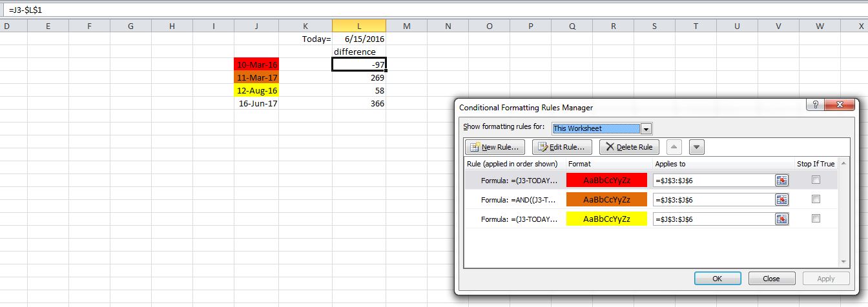Viewport: 868px width, 307px height.
Task: Click the New Rule button
Action: 495,147
